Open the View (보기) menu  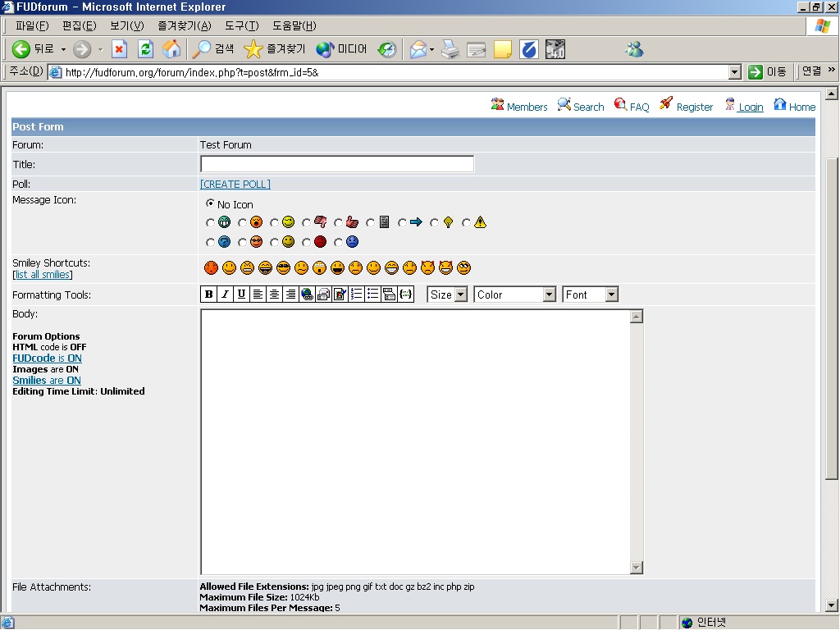tap(127, 25)
